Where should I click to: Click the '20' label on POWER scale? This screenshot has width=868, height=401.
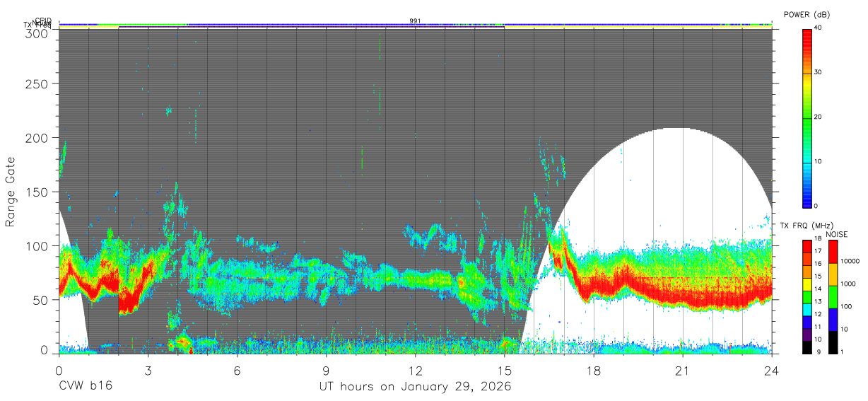(x=818, y=117)
